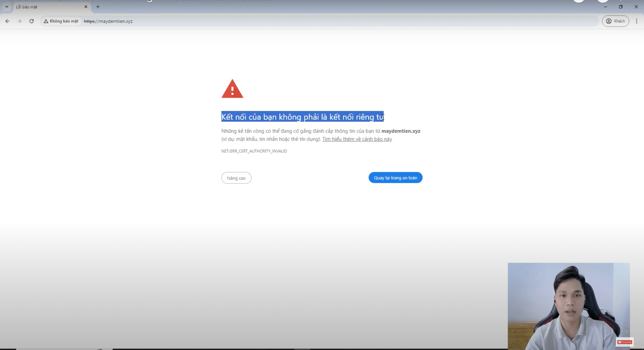644x350 pixels.
Task: Close the "Lỗi bảo mật" tab
Action: click(x=86, y=7)
